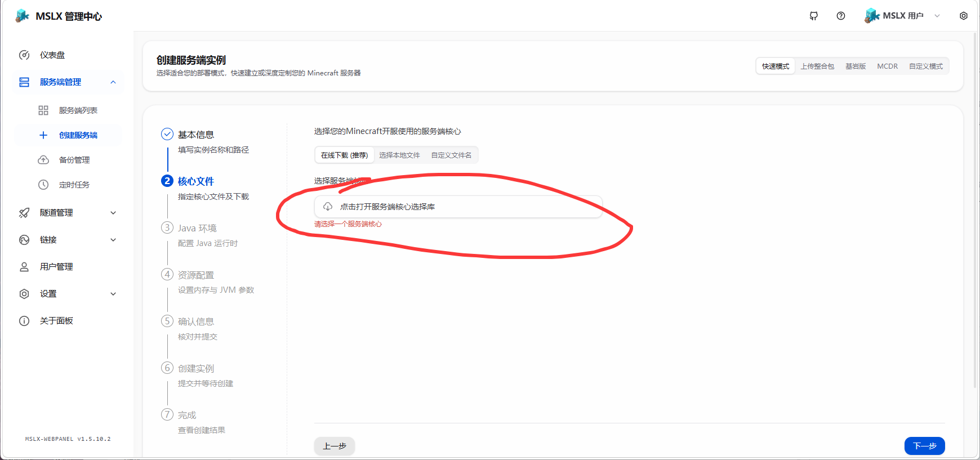The height and width of the screenshot is (460, 980).
Task: Switch to 快速模式 tab
Action: pos(776,66)
